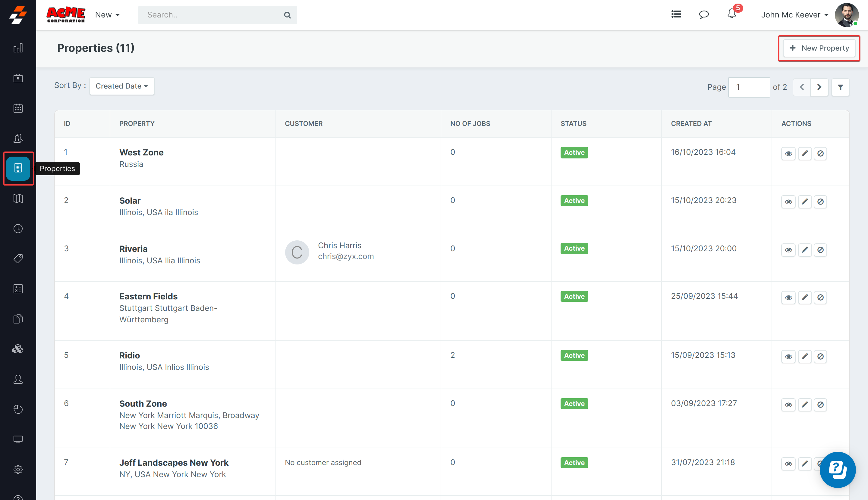Image resolution: width=868 pixels, height=500 pixels.
Task: Open the dashboard chart icon in sidebar
Action: coord(18,48)
